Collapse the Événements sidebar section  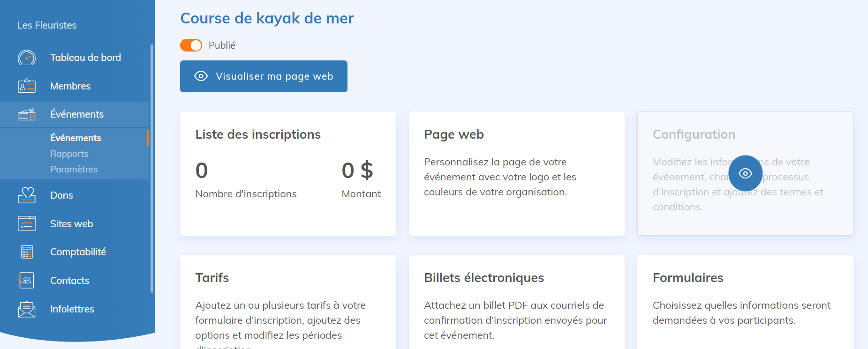[x=77, y=114]
